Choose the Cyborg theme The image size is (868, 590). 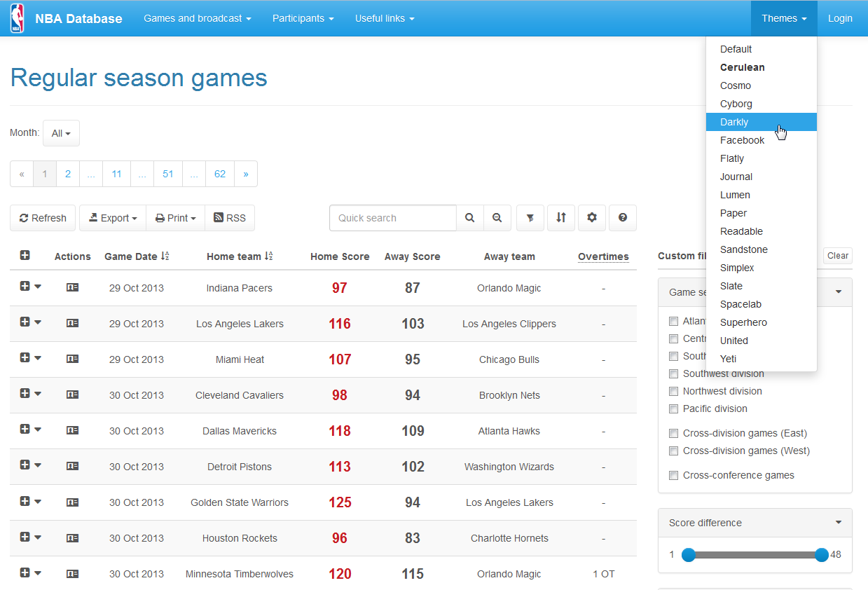(x=762, y=104)
